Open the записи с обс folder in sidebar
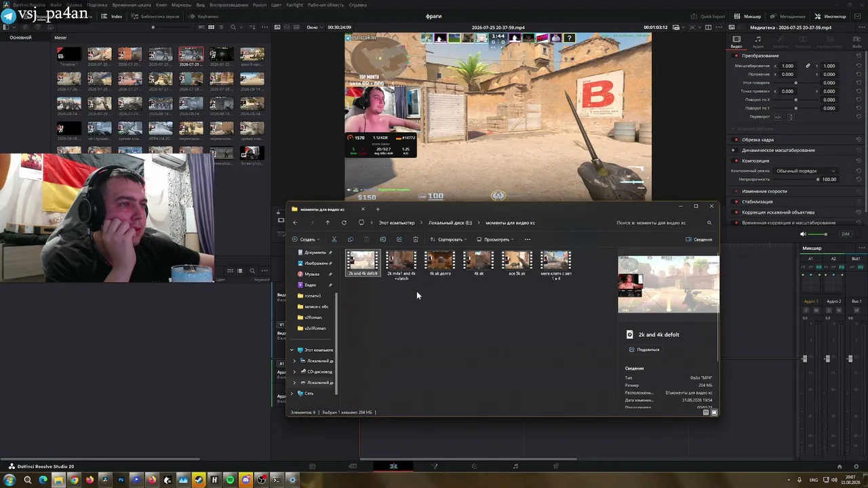Viewport: 868px width, 488px height. tap(313, 306)
